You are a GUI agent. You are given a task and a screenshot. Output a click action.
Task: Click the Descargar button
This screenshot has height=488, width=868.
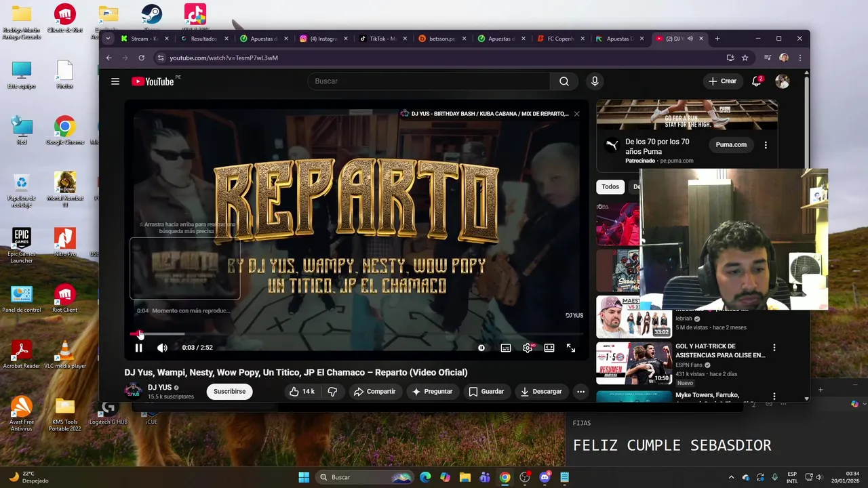(541, 391)
